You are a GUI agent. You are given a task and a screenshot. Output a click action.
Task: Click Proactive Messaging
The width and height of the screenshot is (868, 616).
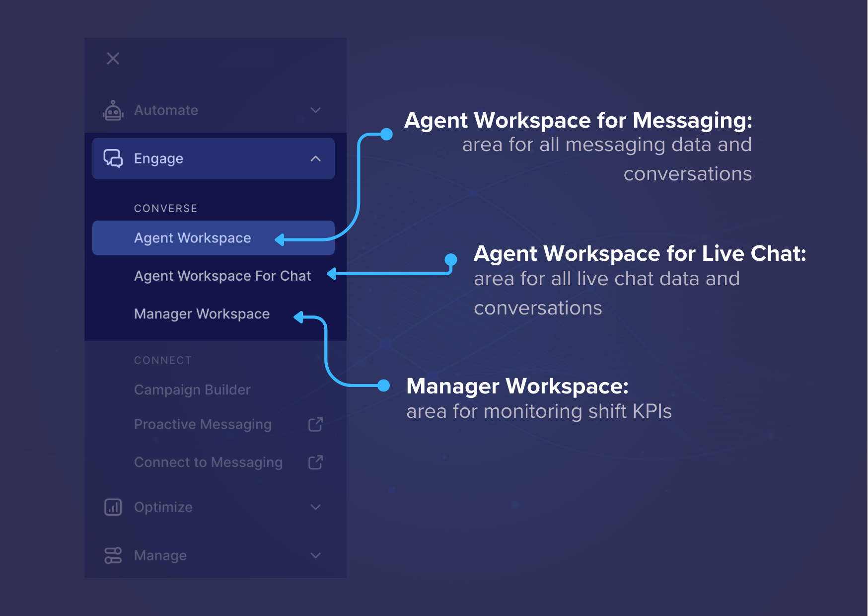(203, 424)
